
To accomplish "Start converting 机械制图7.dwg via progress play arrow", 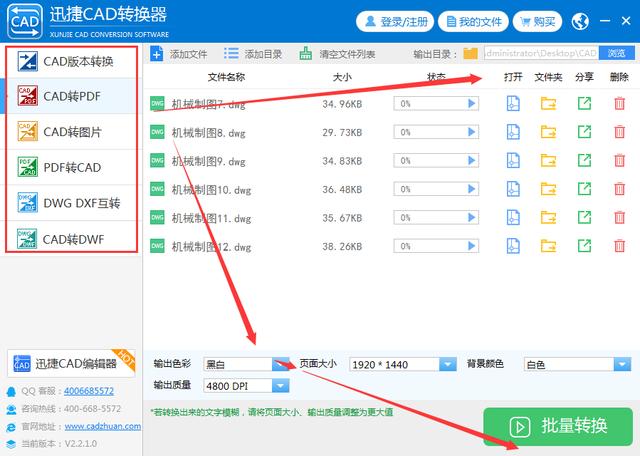I will point(471,104).
